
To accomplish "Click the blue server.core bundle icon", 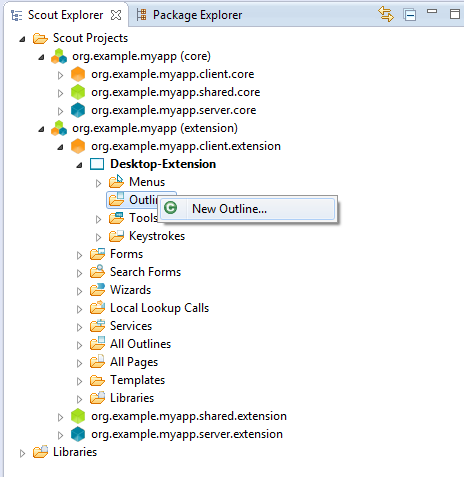I will 78,110.
